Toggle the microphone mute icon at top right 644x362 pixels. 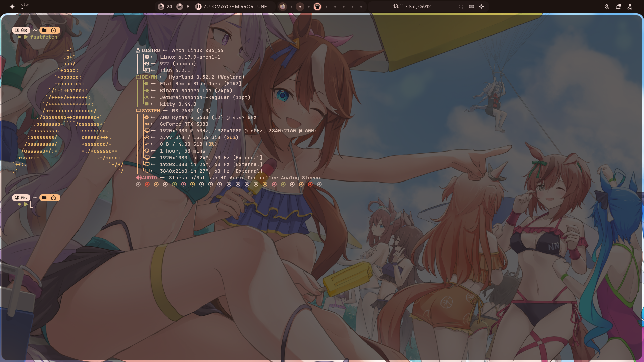607,7
